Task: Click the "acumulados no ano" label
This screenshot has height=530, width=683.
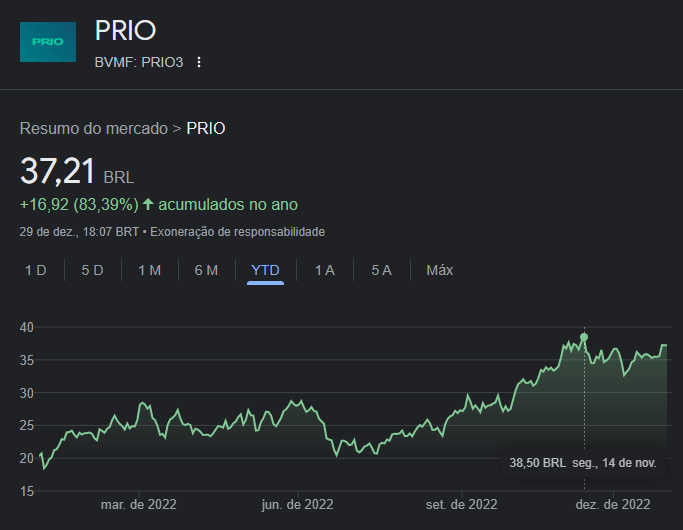Action: point(228,204)
